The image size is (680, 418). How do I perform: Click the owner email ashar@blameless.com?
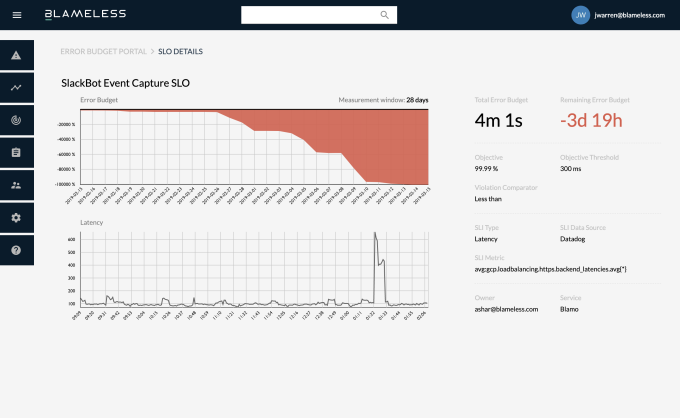(x=507, y=310)
